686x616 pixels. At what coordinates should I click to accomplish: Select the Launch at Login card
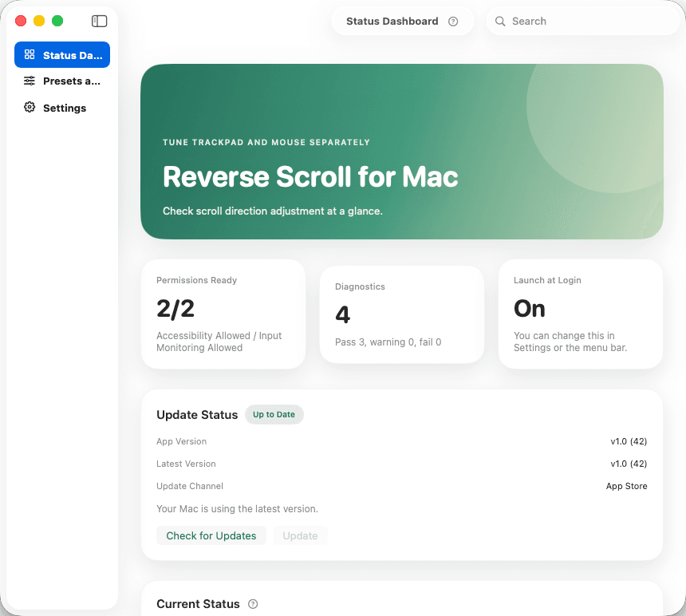[x=581, y=314]
